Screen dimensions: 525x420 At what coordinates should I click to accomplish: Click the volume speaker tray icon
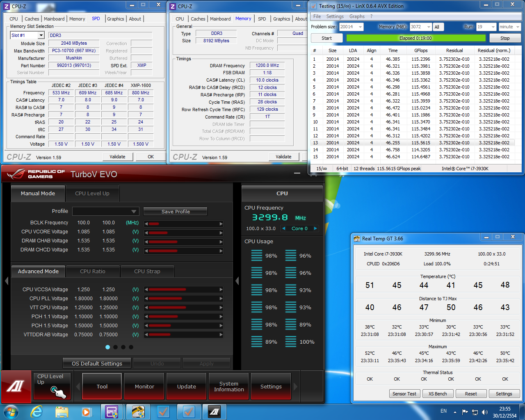pos(485,412)
